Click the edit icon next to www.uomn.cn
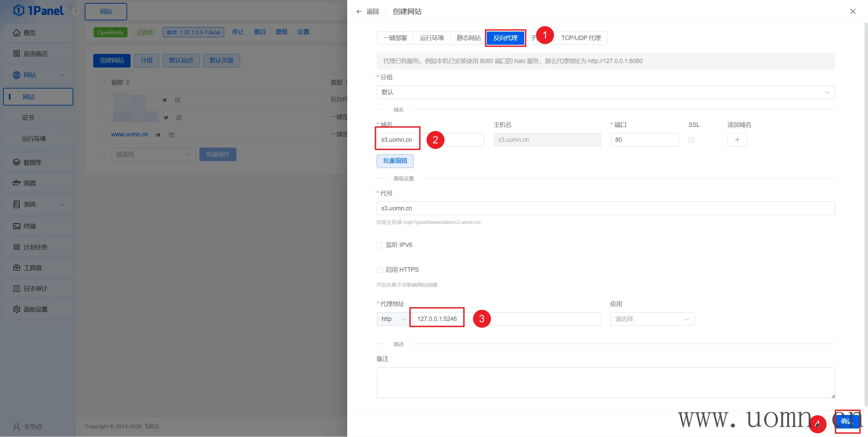 172,135
